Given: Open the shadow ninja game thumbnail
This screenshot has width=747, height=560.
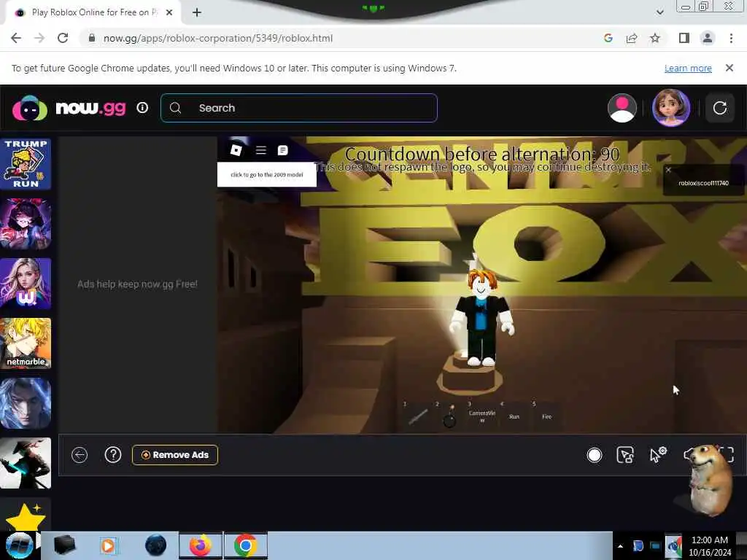Looking at the screenshot, I should pyautogui.click(x=26, y=463).
